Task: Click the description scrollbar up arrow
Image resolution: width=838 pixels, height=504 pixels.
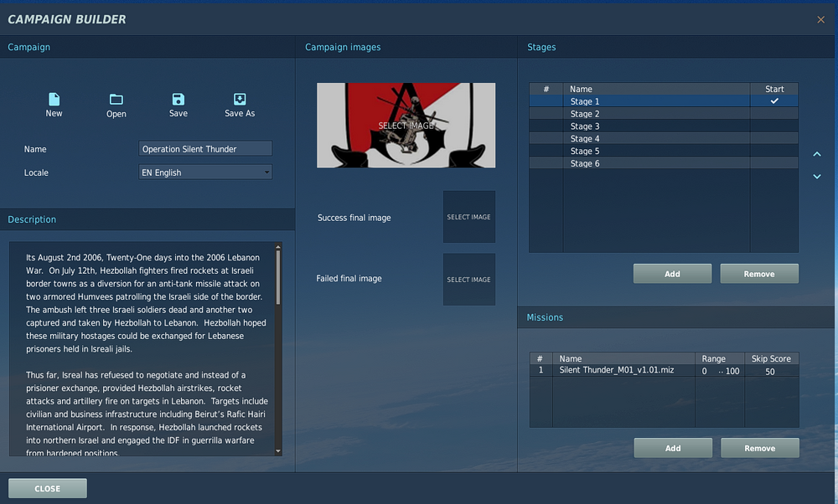Action: click(278, 247)
